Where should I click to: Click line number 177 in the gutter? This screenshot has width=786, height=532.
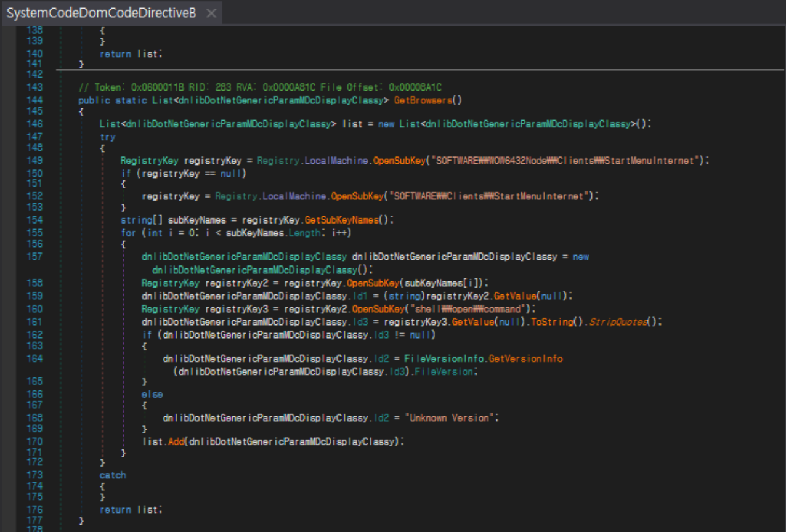(x=34, y=520)
